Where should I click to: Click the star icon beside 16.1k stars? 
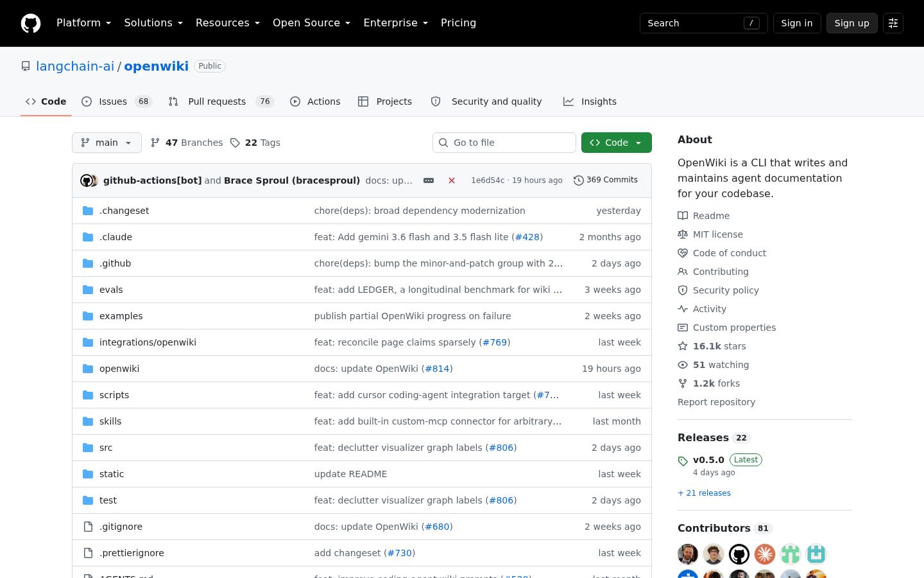point(683,346)
